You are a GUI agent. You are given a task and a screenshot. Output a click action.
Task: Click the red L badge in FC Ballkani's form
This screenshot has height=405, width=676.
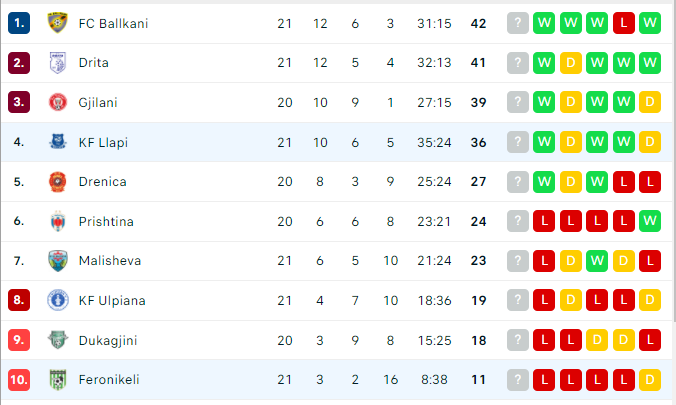623,23
